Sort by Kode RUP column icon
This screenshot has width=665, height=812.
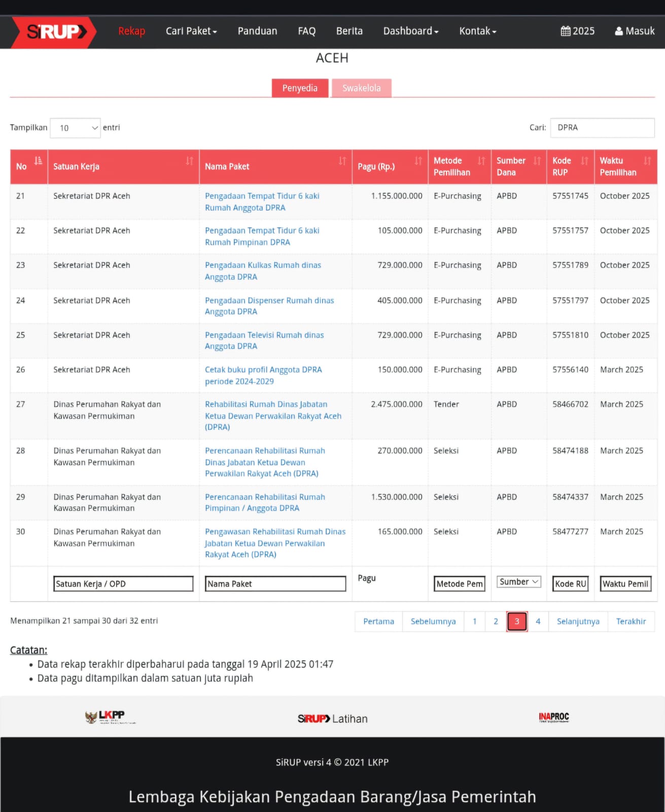(x=584, y=161)
